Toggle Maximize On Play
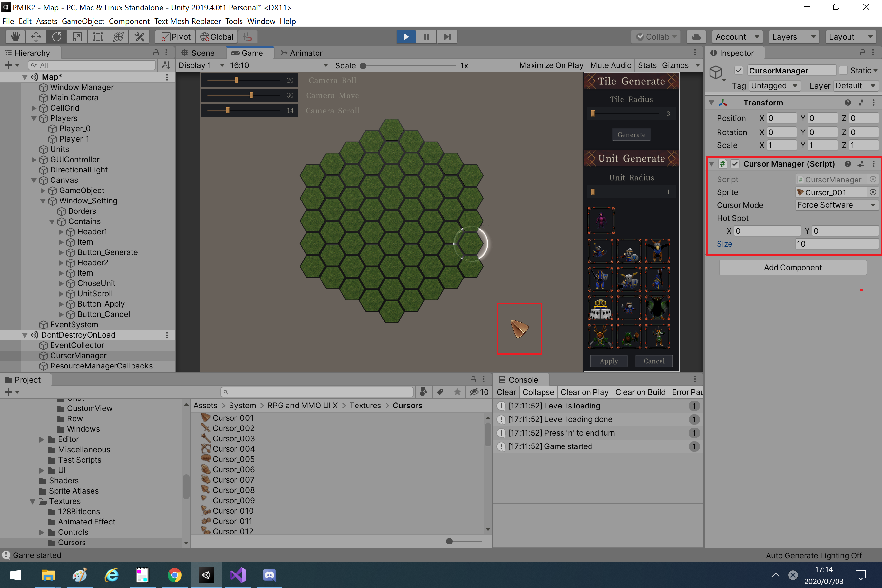This screenshot has height=588, width=882. [x=551, y=65]
